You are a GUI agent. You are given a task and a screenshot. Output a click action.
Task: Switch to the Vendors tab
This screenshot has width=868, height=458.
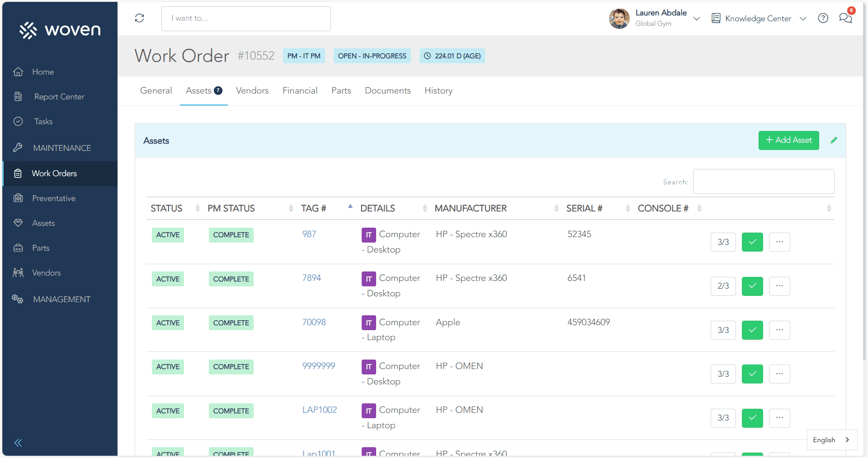[x=252, y=91]
